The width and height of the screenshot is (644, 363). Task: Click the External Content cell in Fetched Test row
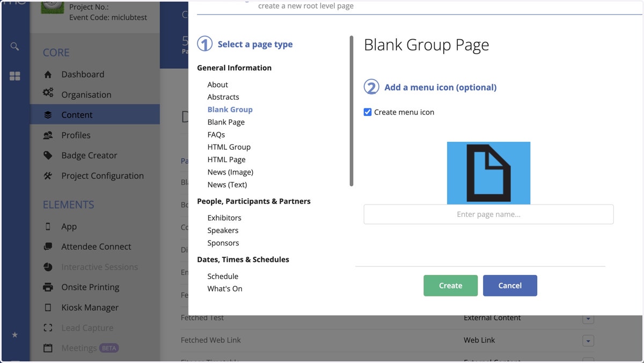click(492, 317)
